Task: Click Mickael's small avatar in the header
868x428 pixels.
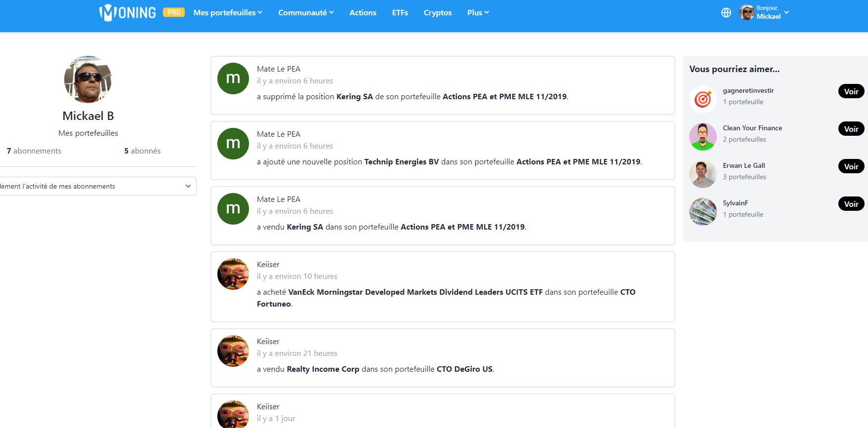Action: point(746,12)
